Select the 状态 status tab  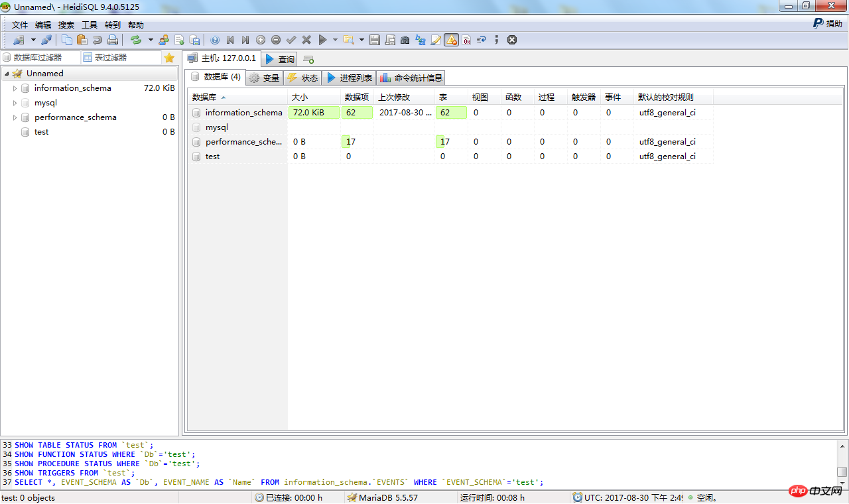tap(302, 78)
